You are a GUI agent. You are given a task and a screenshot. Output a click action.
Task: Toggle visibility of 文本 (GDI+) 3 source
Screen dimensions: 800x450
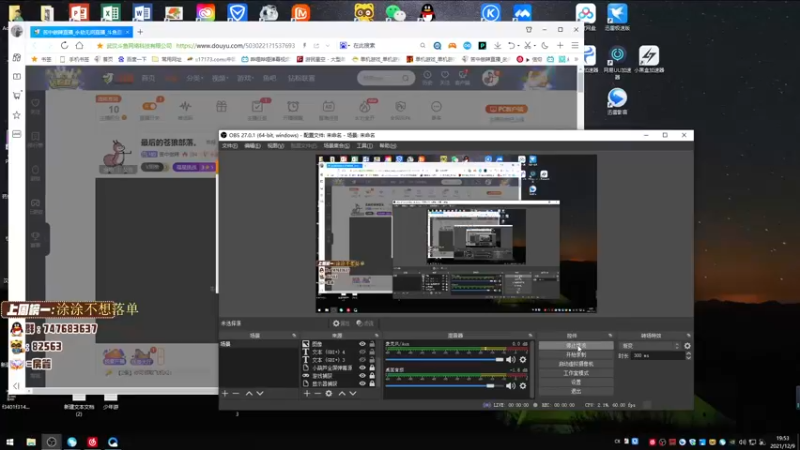click(x=362, y=360)
